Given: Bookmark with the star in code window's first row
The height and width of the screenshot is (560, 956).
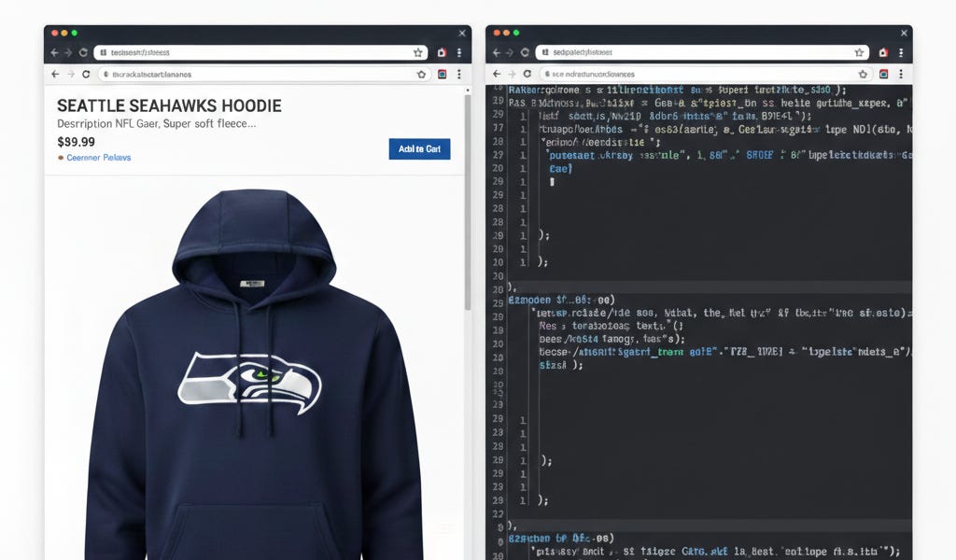Looking at the screenshot, I should pyautogui.click(x=860, y=52).
